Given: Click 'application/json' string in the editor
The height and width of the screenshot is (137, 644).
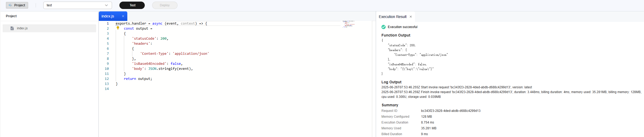Looking at the screenshot, I should (x=191, y=54).
